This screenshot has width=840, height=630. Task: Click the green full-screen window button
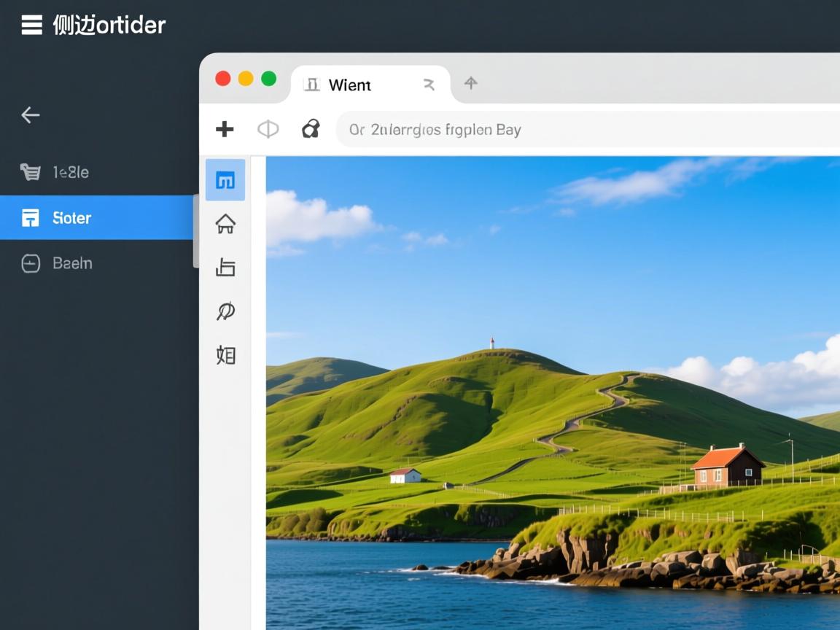click(x=269, y=79)
